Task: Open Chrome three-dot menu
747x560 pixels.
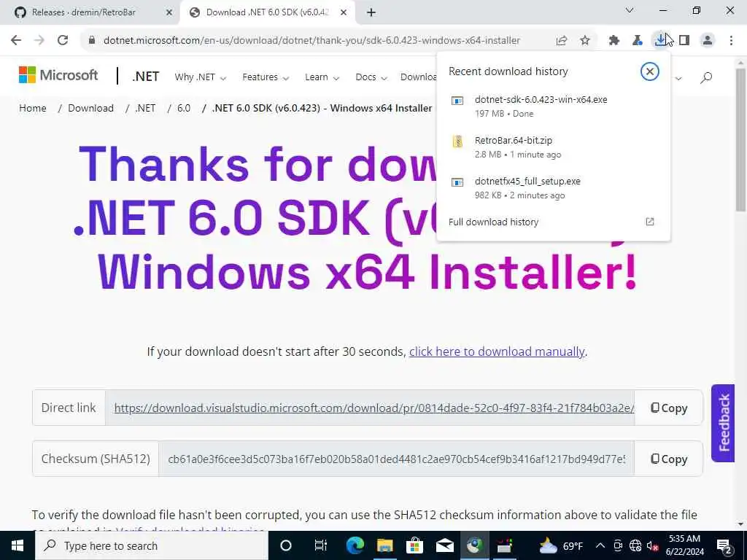Action: pyautogui.click(x=731, y=41)
